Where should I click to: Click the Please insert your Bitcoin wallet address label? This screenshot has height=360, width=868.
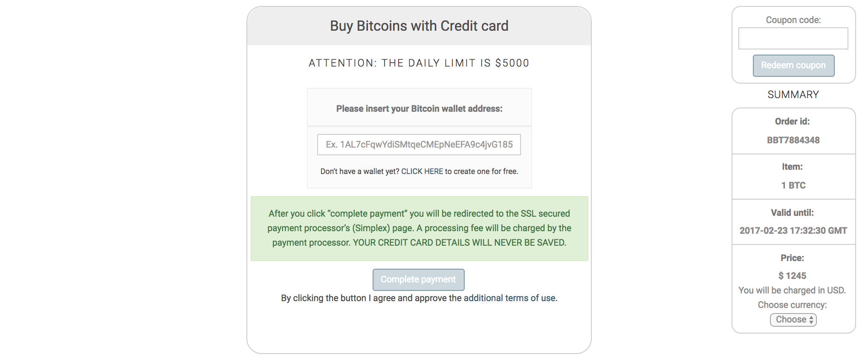pyautogui.click(x=419, y=109)
